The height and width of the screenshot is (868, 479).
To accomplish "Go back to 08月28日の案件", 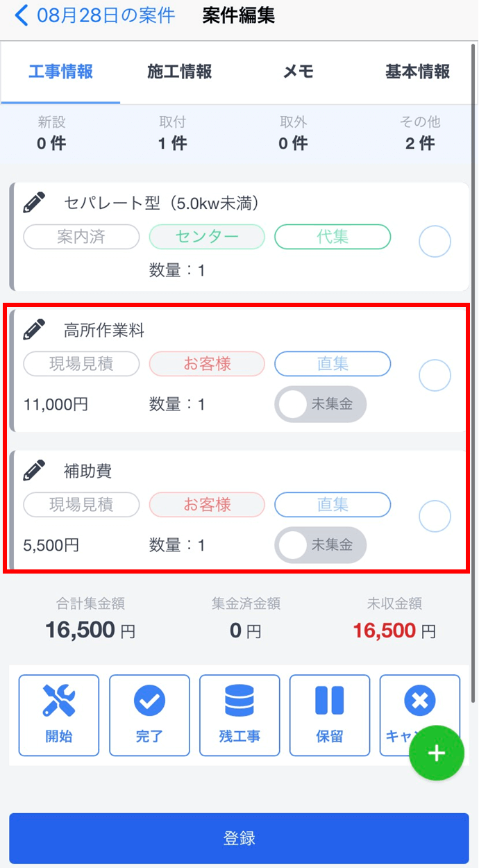I will pos(96,15).
